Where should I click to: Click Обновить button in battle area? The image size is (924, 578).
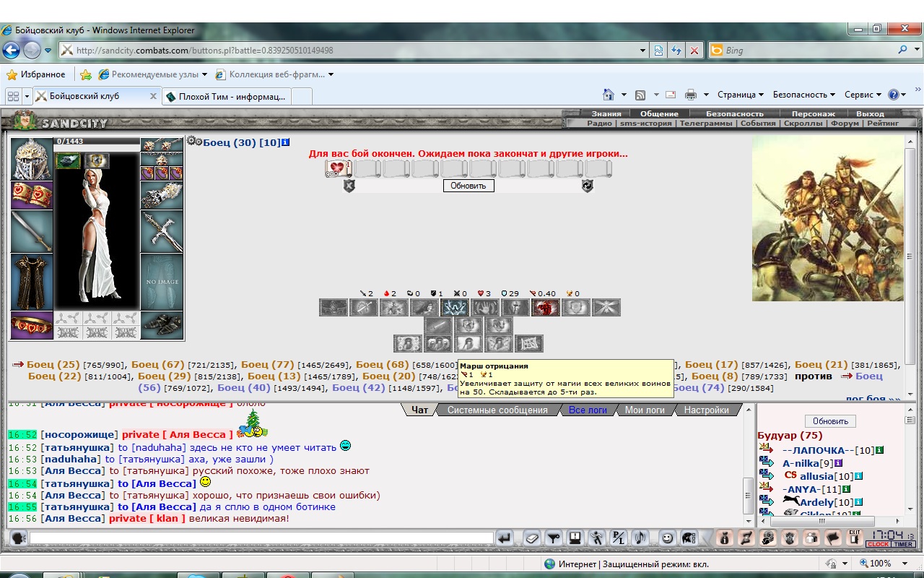(468, 186)
